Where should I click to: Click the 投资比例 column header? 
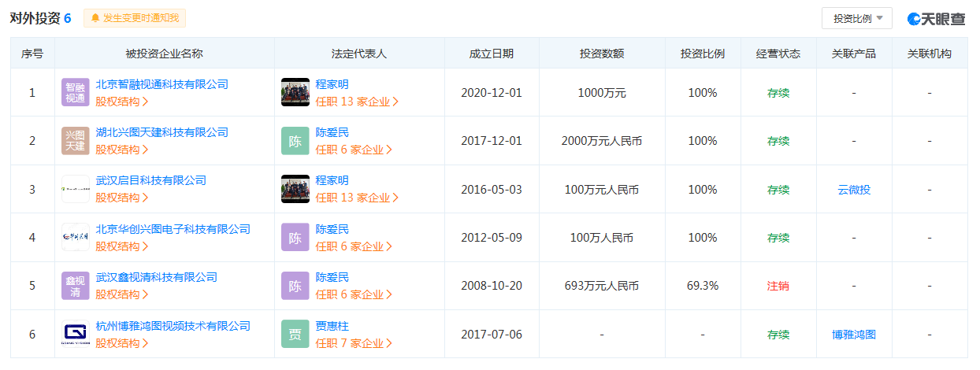[703, 54]
